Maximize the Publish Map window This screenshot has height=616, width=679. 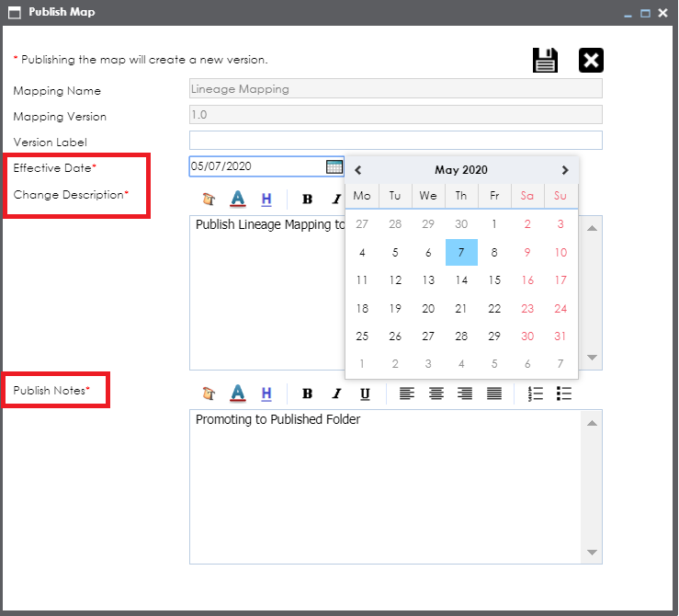point(645,14)
